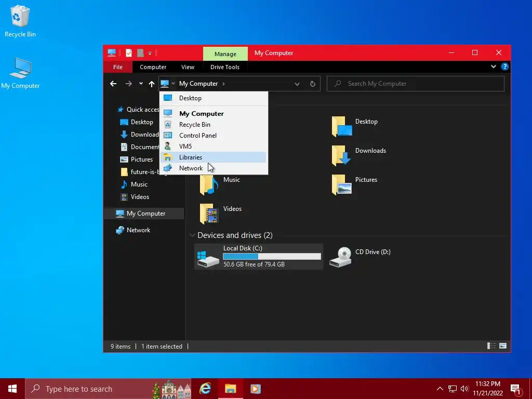Open My Computer desktop icon
Screen dimensions: 532x399
coord(20,73)
